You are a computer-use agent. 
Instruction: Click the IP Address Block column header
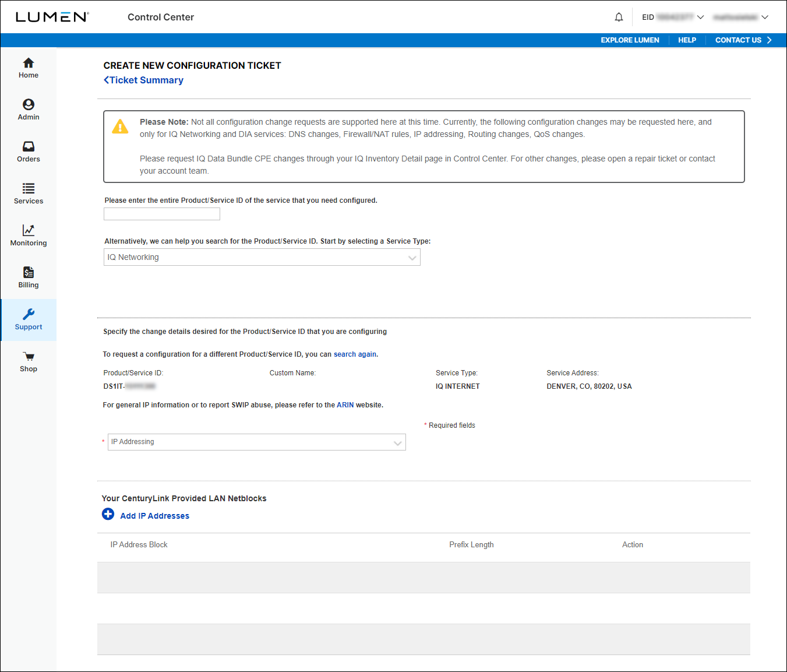[x=139, y=545]
